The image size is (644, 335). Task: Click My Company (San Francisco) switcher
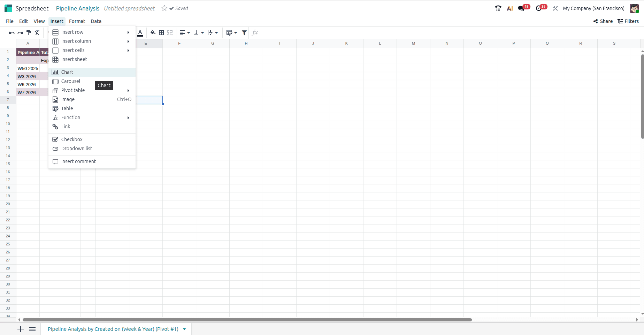(593, 8)
